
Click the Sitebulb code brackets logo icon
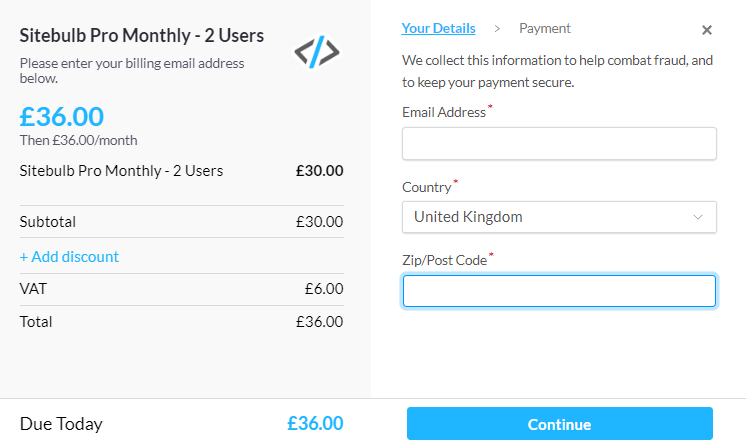pyautogui.click(x=317, y=51)
